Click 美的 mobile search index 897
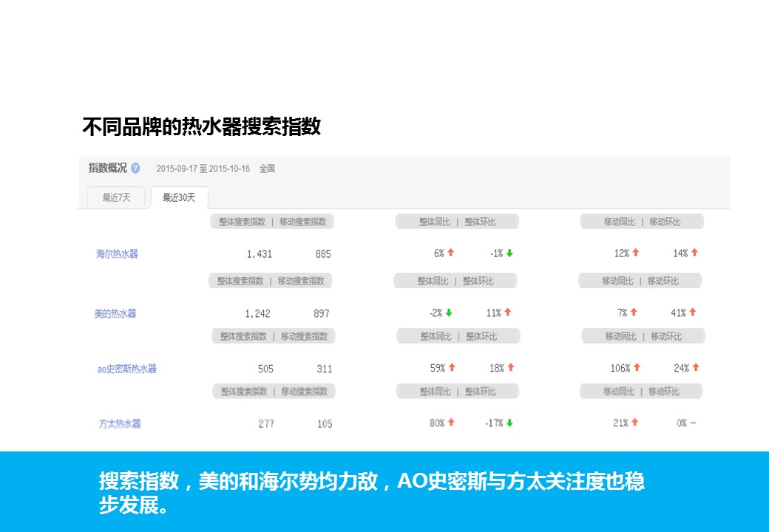Viewport: 769px width, 532px height. pyautogui.click(x=321, y=313)
